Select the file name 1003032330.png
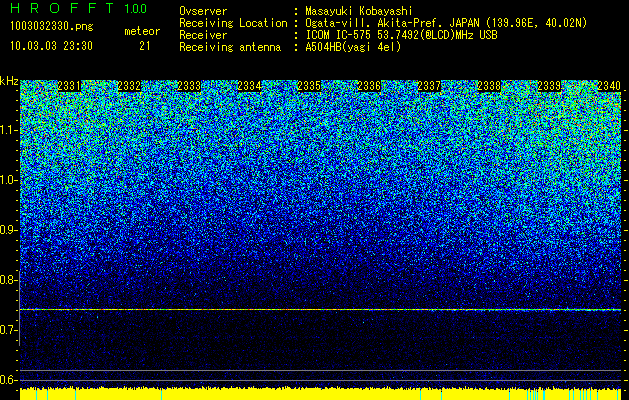 [51, 27]
